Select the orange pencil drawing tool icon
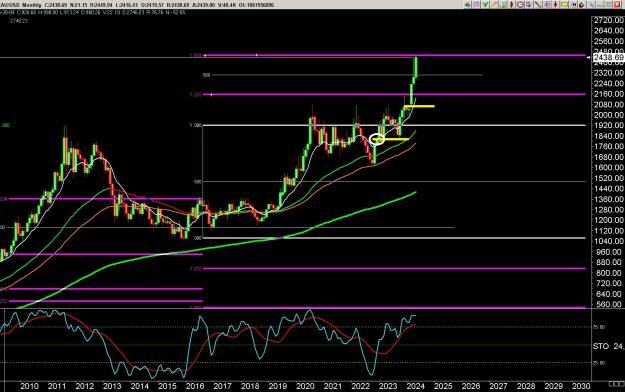This screenshot has height=392, width=625. click(x=495, y=4)
